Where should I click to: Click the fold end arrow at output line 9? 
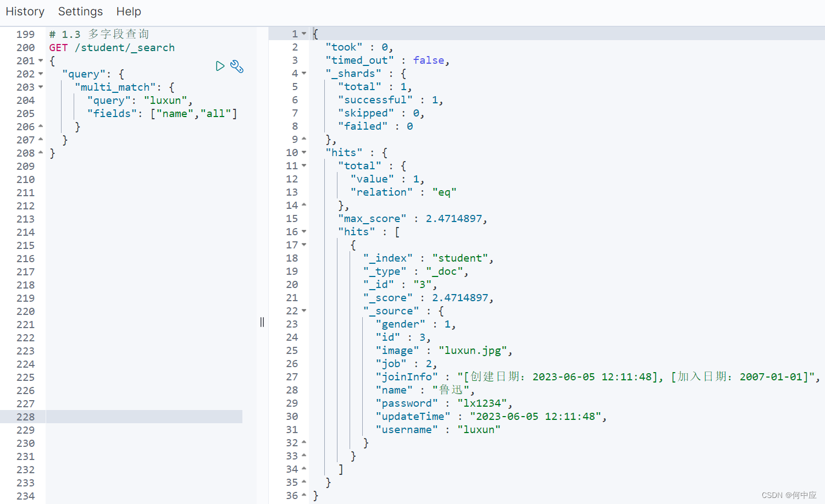pyautogui.click(x=304, y=139)
